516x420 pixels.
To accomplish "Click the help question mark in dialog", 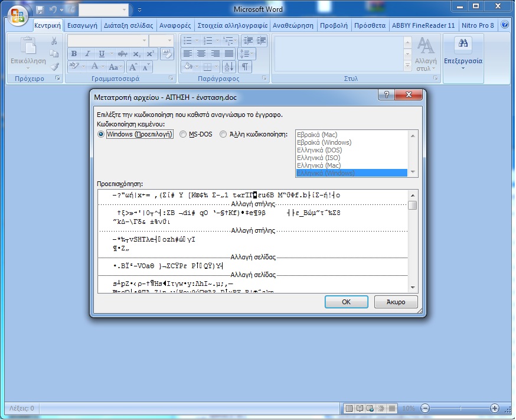I will coord(387,95).
